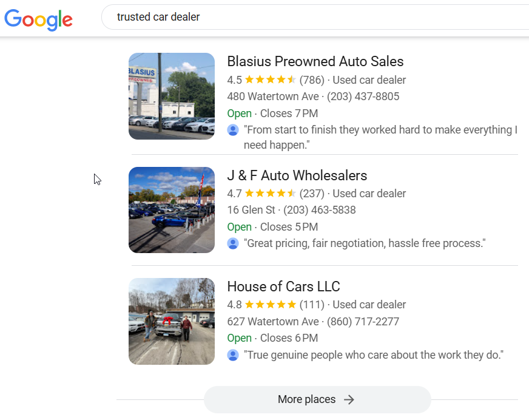Open the J & F Auto Wholesalers listing

click(x=297, y=175)
